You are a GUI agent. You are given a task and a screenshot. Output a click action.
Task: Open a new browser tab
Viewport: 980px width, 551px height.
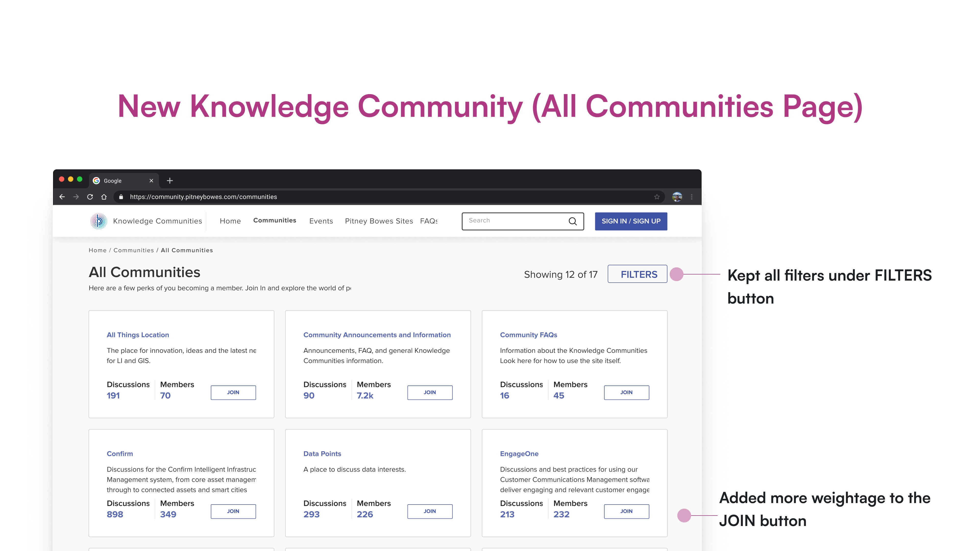click(170, 181)
